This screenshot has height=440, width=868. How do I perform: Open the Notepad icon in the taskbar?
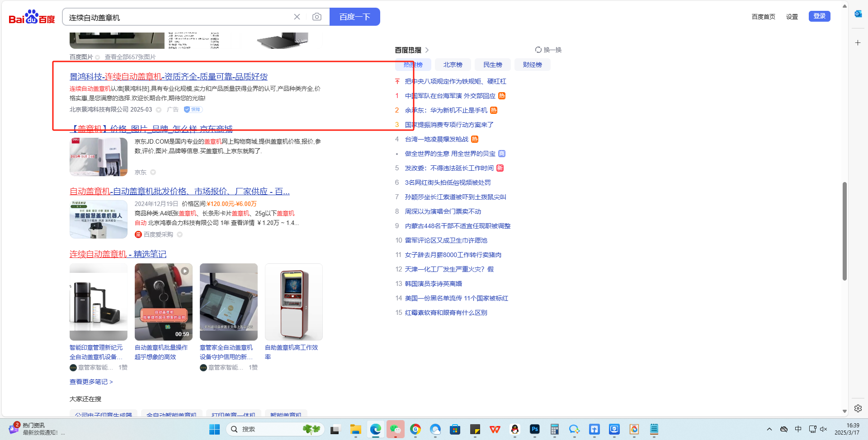coord(654,429)
